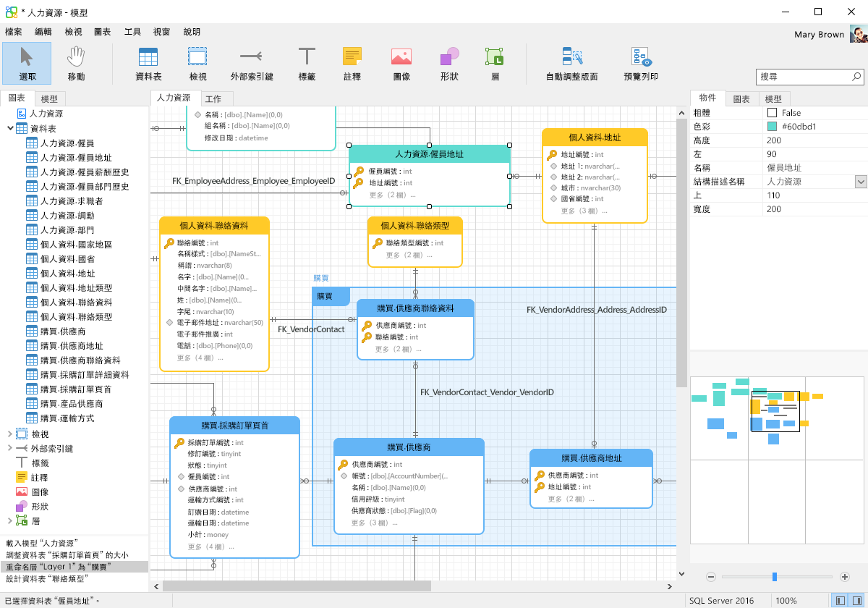The image size is (868, 608).
Task: Expand the 層 tree node
Action: (x=10, y=520)
